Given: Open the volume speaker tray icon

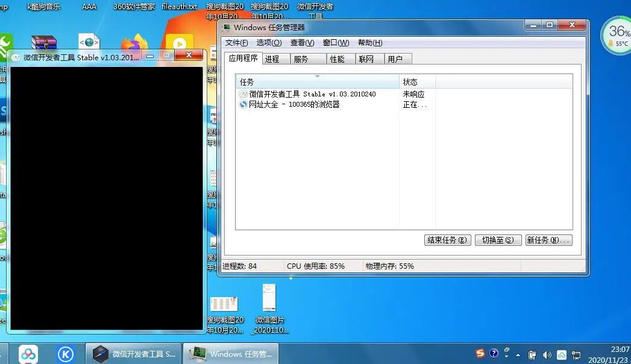Looking at the screenshot, I should (x=547, y=355).
